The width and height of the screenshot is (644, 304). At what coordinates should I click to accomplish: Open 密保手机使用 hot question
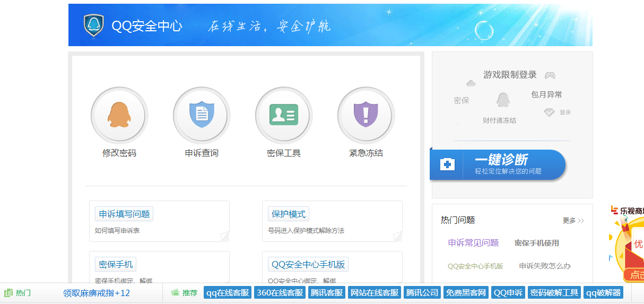tap(537, 243)
